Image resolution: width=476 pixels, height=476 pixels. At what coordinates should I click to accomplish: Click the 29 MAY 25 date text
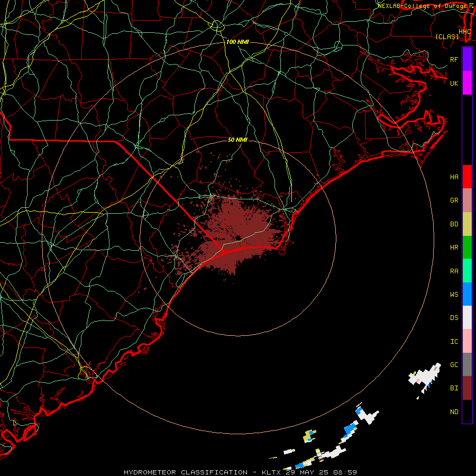click(x=307, y=472)
